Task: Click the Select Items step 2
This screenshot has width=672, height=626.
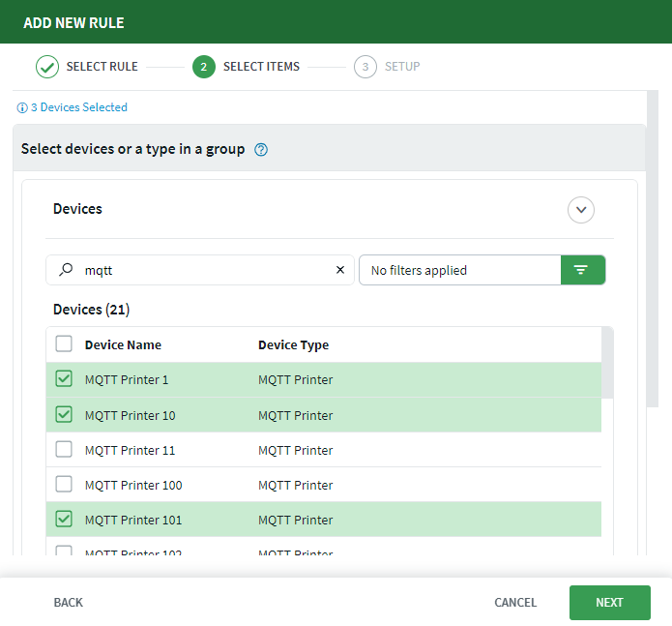Action: (246, 67)
